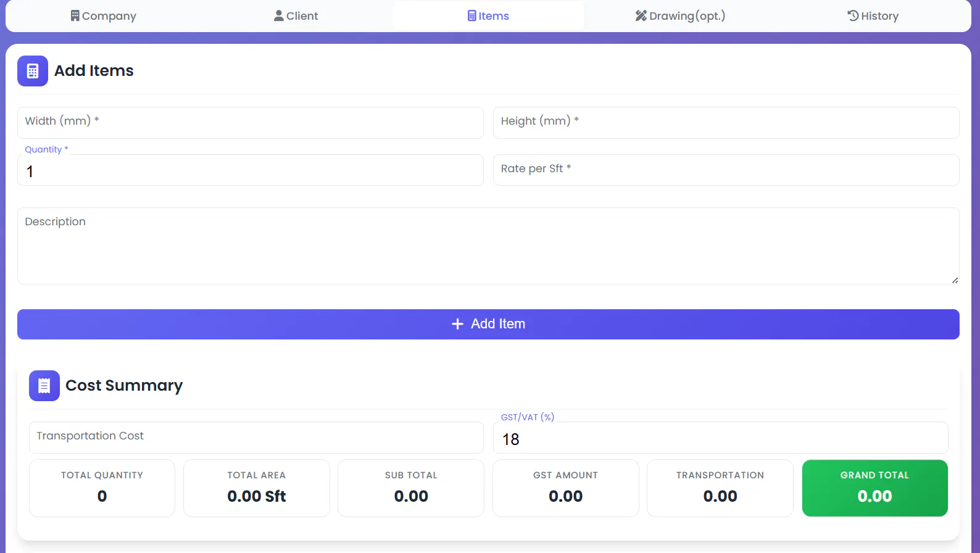Switch to the Client tab

[x=296, y=16]
